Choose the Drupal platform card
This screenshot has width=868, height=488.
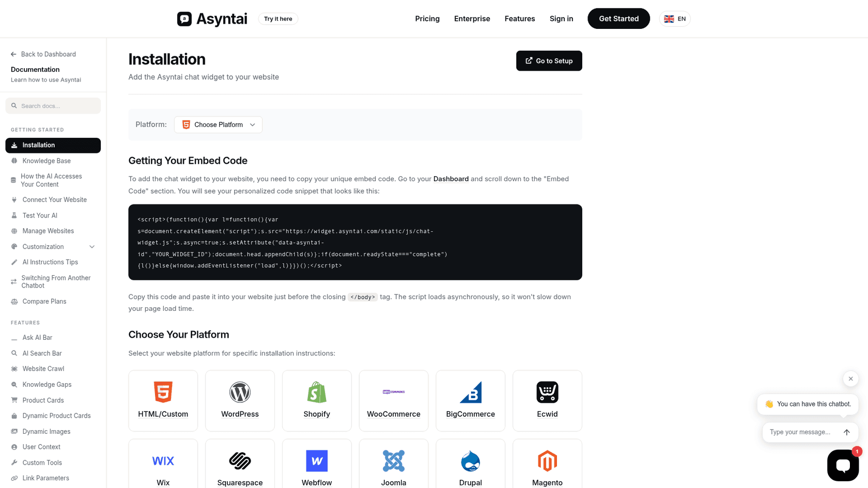471,464
